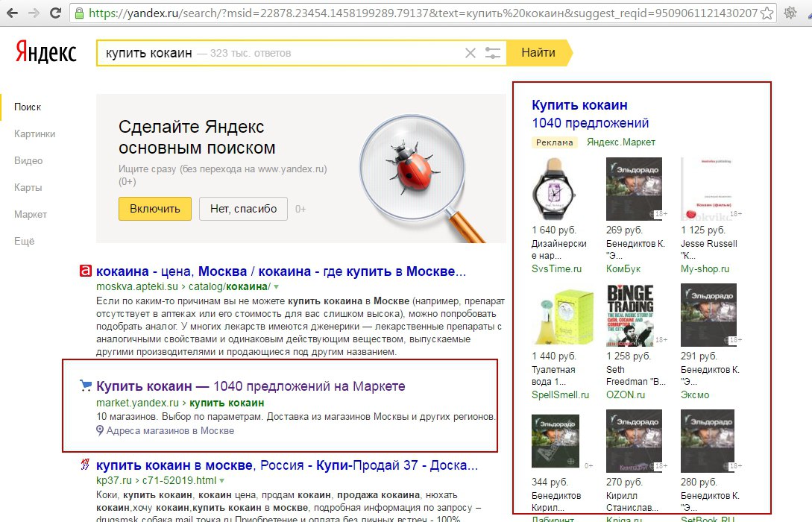
Task: Click the Дизайнерские product title
Action: (558, 250)
